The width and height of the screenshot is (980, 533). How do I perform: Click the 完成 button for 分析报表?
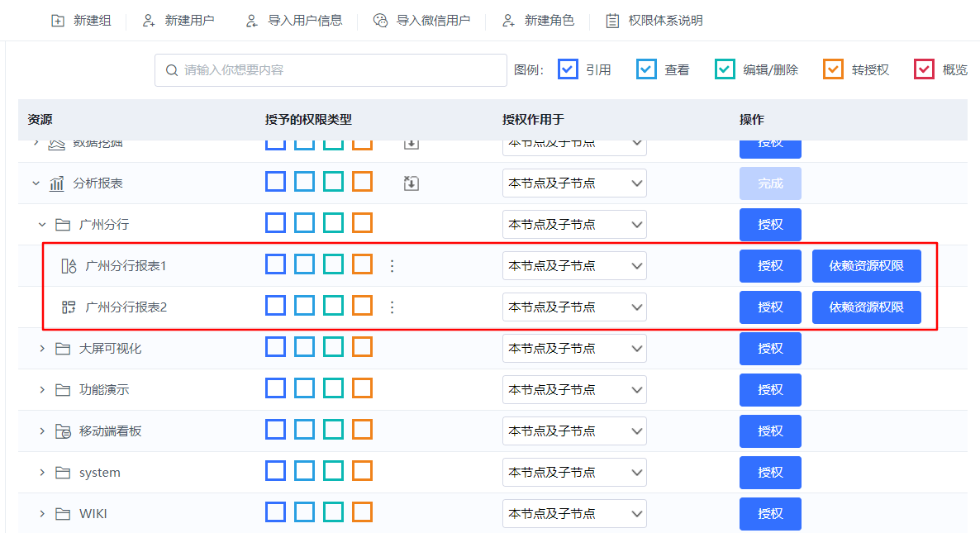click(770, 183)
